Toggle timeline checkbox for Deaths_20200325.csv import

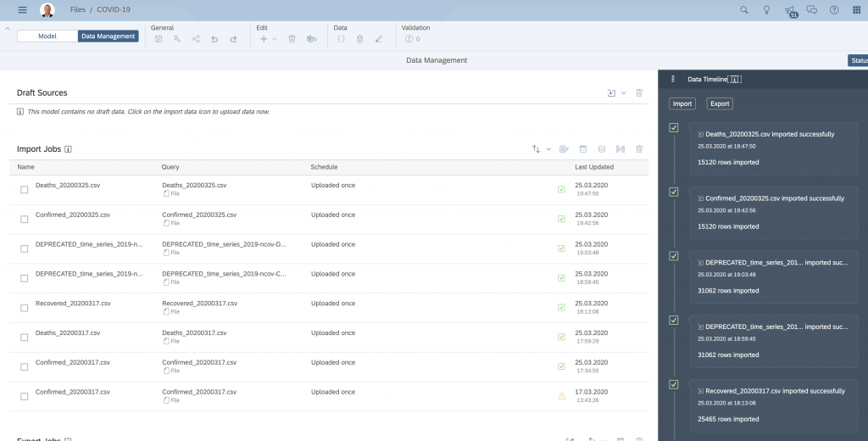674,128
